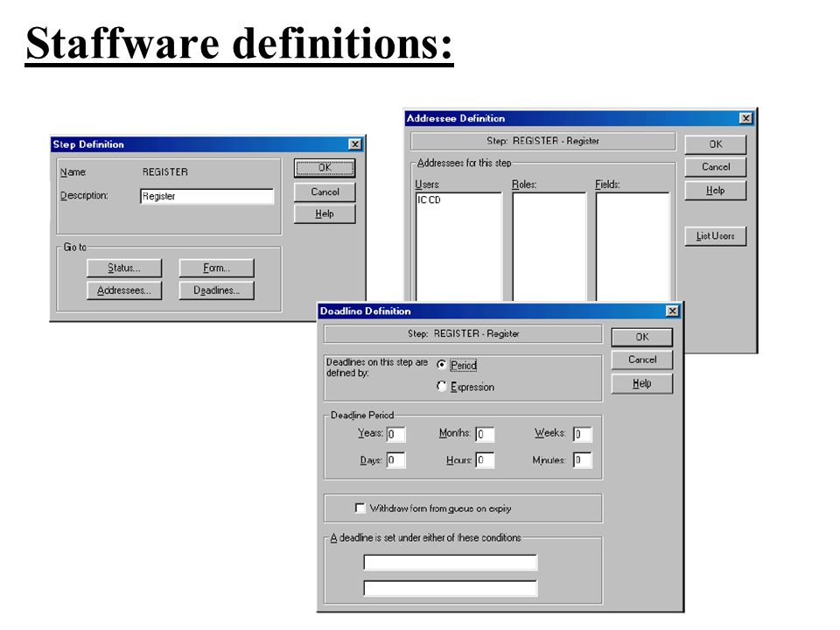
Task: Cancel the Step Definition dialog
Action: coord(324,192)
